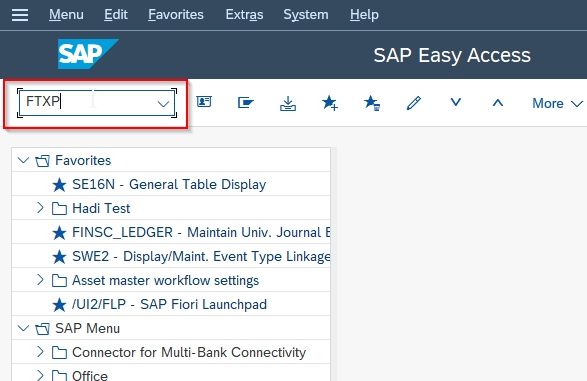Select the Favorites root label
The height and width of the screenshot is (381, 587).
click(83, 161)
